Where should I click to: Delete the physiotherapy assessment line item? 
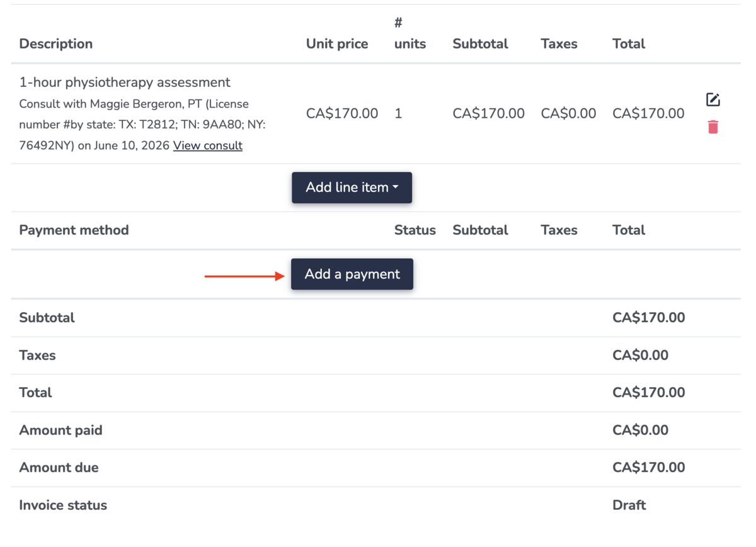713,127
